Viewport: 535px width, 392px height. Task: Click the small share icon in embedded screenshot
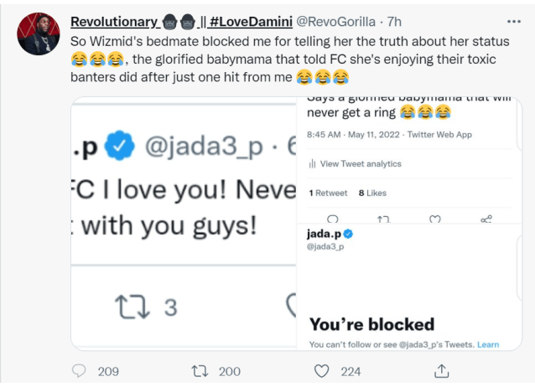coord(486,219)
